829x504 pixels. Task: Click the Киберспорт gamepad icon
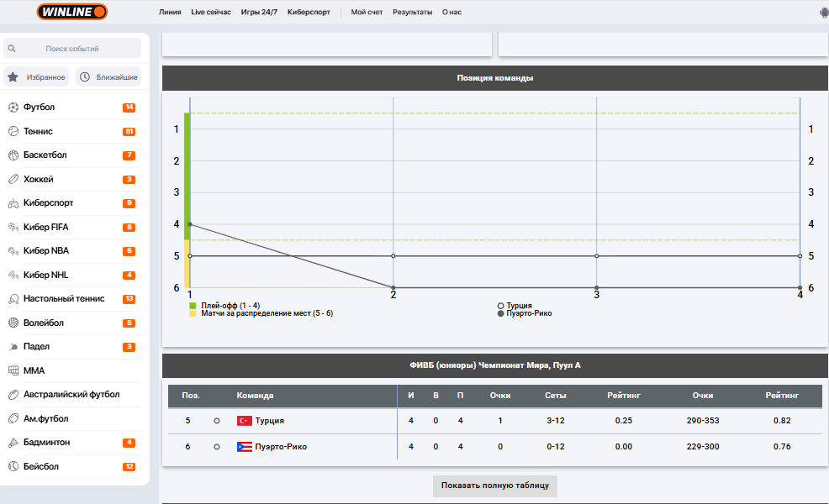click(x=13, y=203)
